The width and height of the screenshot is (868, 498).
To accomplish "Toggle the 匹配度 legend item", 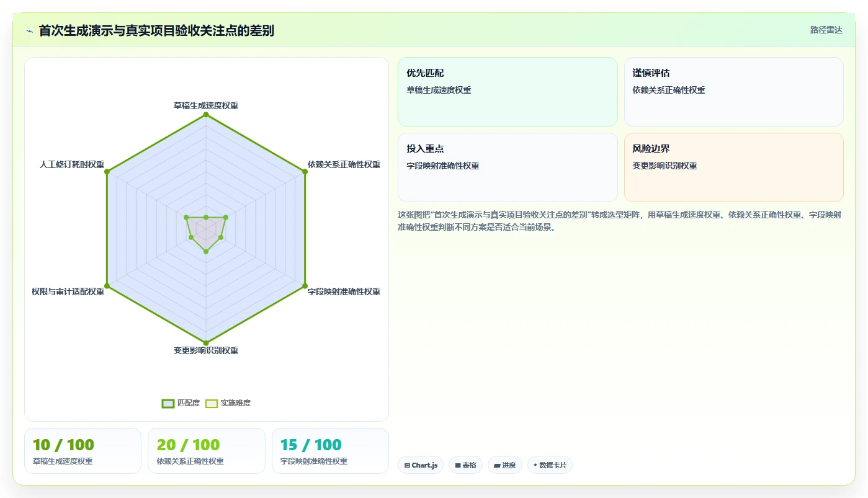I will coord(181,403).
